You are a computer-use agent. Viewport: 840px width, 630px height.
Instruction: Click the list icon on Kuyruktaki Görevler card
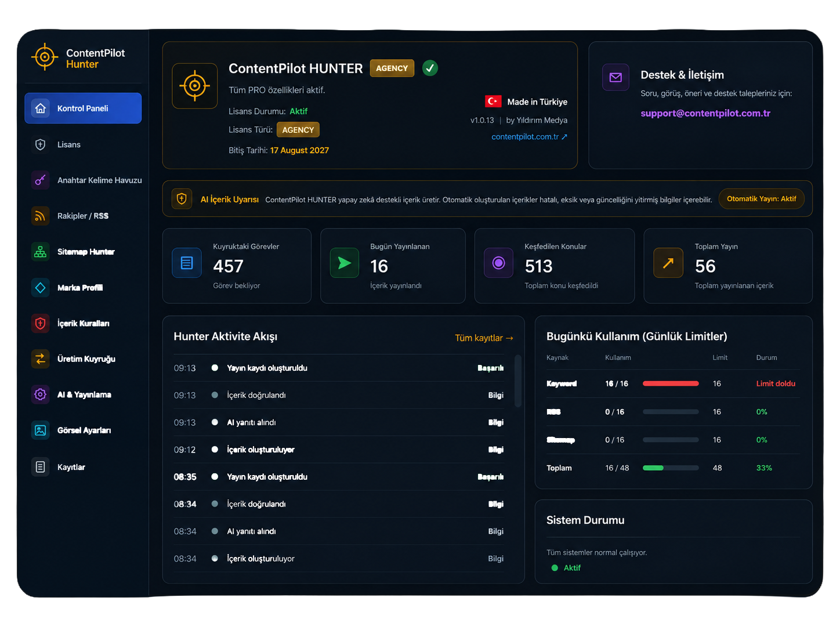click(x=187, y=263)
